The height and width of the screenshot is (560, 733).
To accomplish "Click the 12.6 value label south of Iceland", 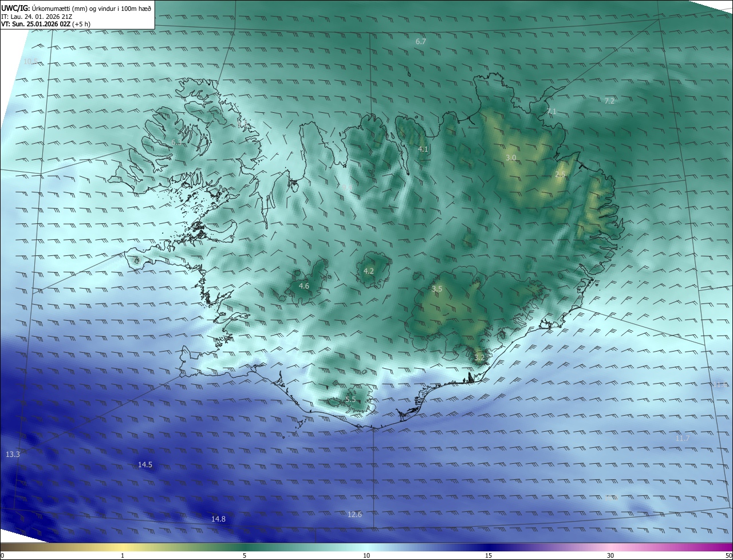I will coord(354,514).
